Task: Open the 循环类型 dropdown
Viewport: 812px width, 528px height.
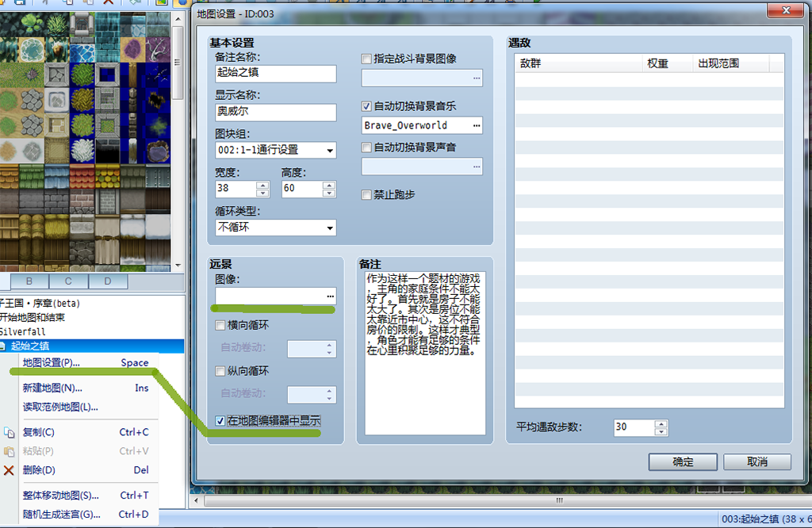Action: tap(275, 228)
